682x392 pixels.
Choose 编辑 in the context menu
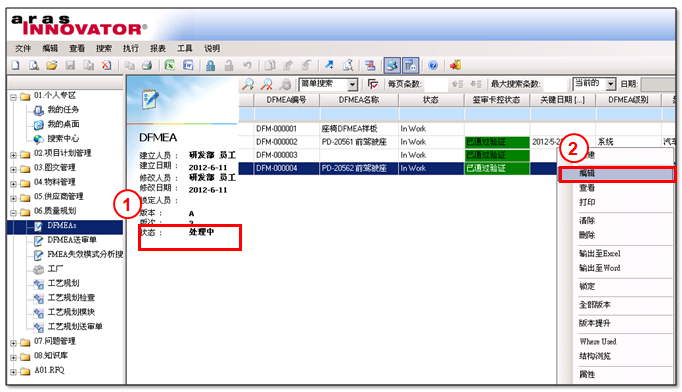click(617, 174)
